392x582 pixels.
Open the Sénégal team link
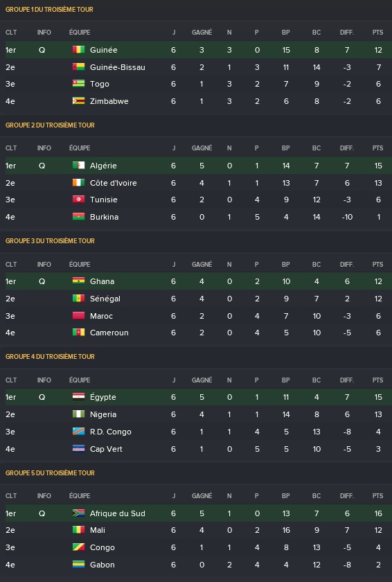coord(105,299)
